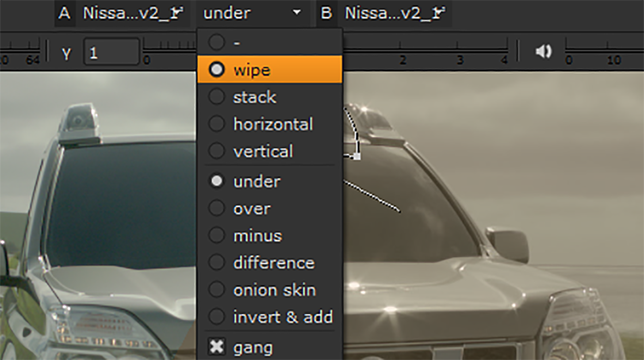Select the 'horizontal' compare mode
Screen dimensions: 644x360
click(x=273, y=124)
